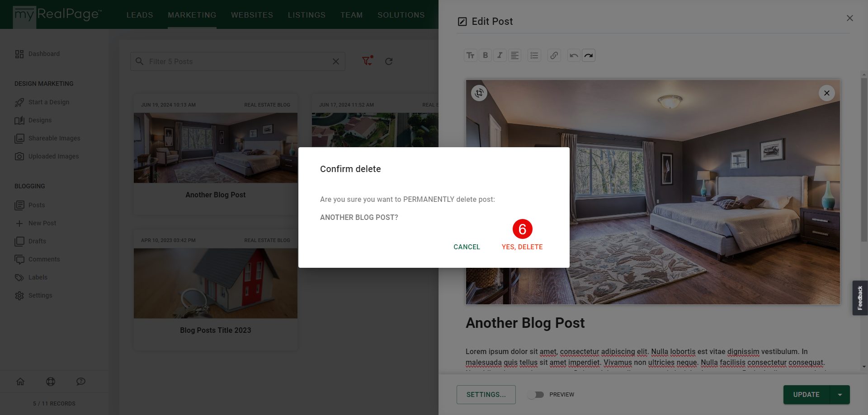Screen dimensions: 868x415
Task: Open Labels in sidebar
Action: pyautogui.click(x=31, y=277)
